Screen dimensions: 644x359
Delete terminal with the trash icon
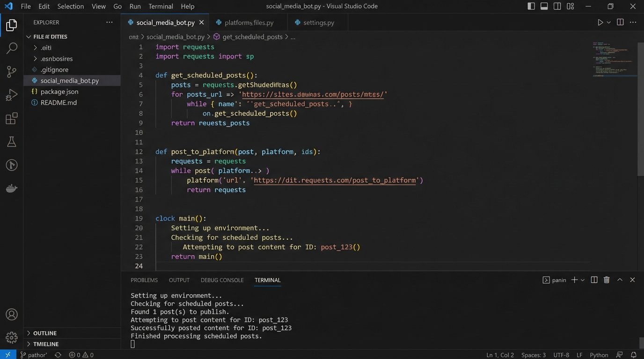[x=607, y=280]
